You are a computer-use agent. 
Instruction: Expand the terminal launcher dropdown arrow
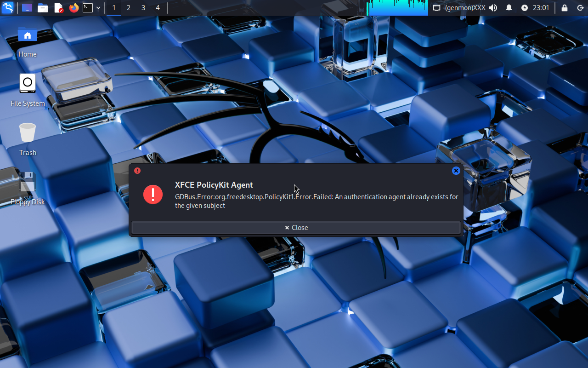click(x=98, y=8)
